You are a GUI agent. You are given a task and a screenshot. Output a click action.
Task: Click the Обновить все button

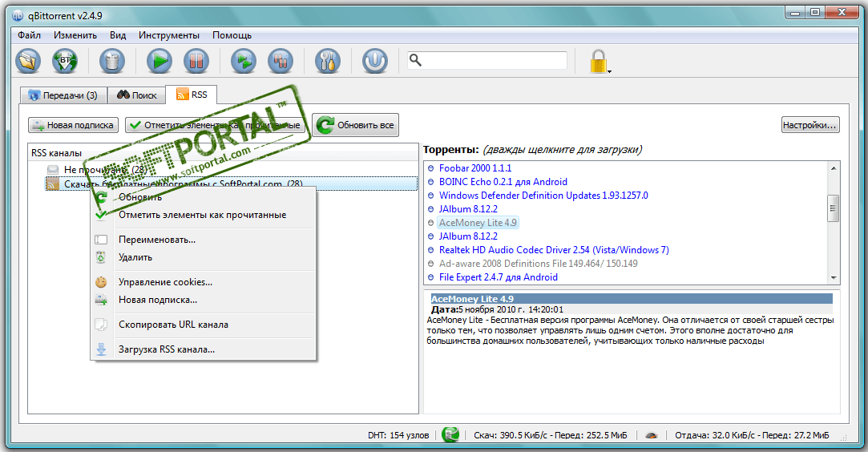(x=355, y=125)
